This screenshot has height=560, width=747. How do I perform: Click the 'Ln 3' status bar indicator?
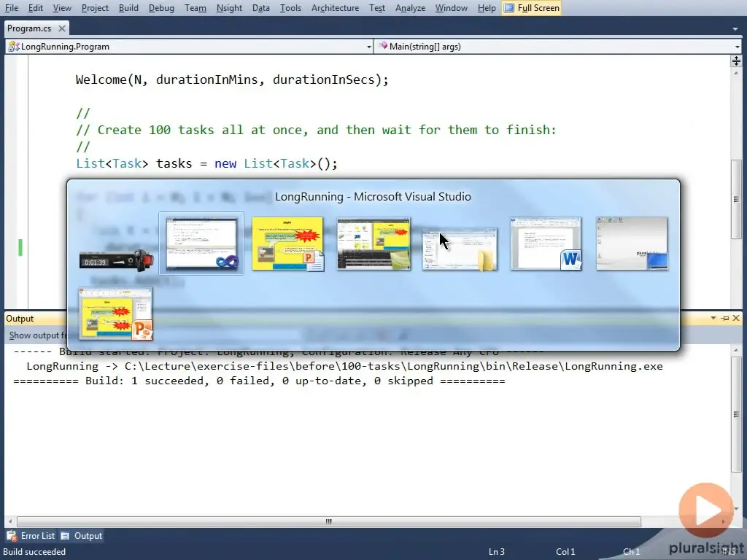pyautogui.click(x=496, y=552)
